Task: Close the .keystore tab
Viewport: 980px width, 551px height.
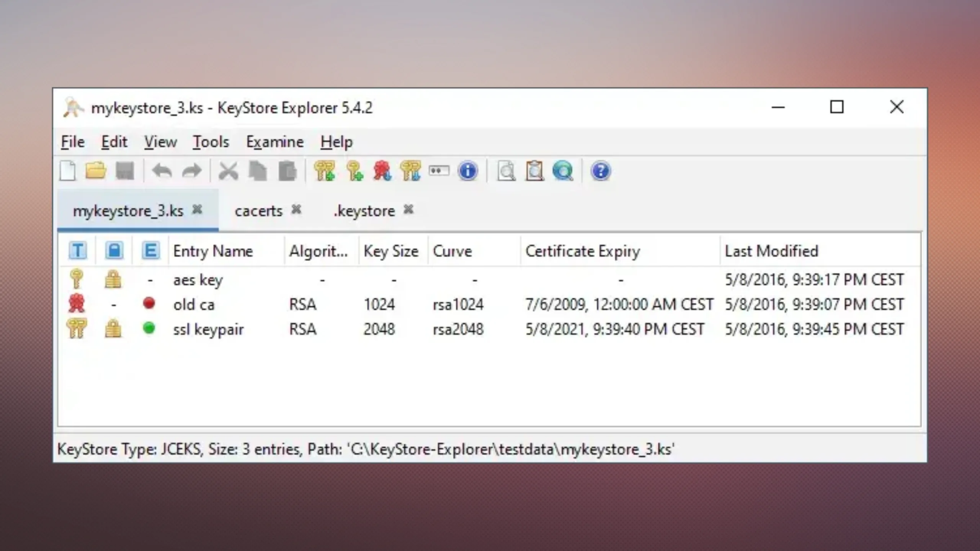Action: pyautogui.click(x=409, y=209)
